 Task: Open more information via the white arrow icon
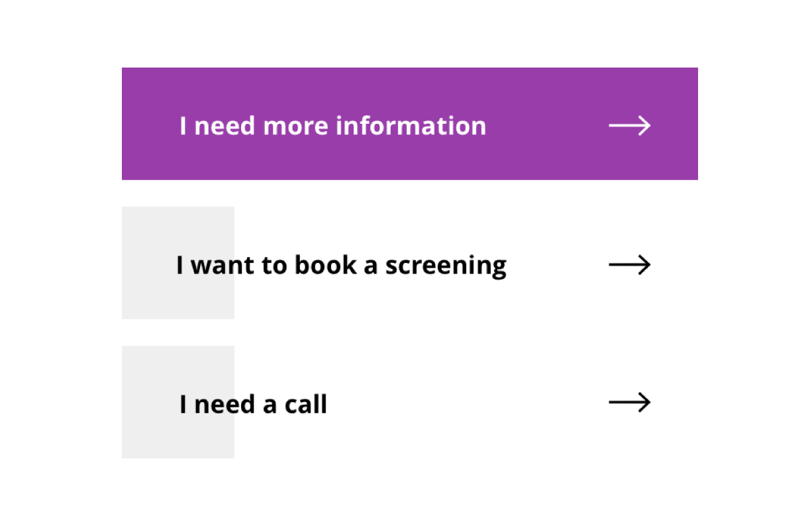coord(629,125)
